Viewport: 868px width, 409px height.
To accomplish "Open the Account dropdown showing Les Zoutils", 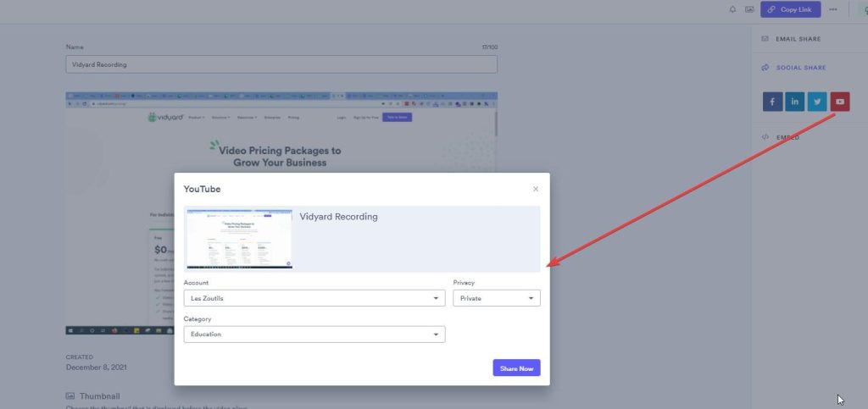I will point(314,298).
